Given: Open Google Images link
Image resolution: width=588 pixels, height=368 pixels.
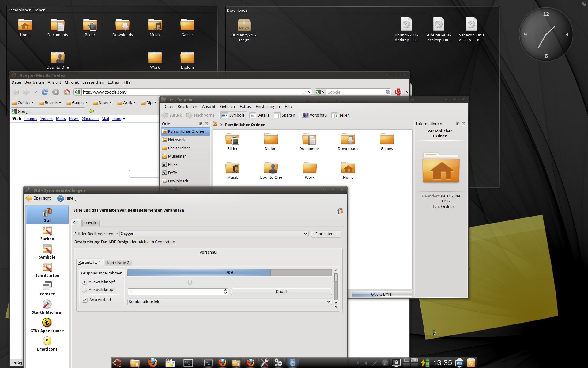Looking at the screenshot, I should 31,119.
